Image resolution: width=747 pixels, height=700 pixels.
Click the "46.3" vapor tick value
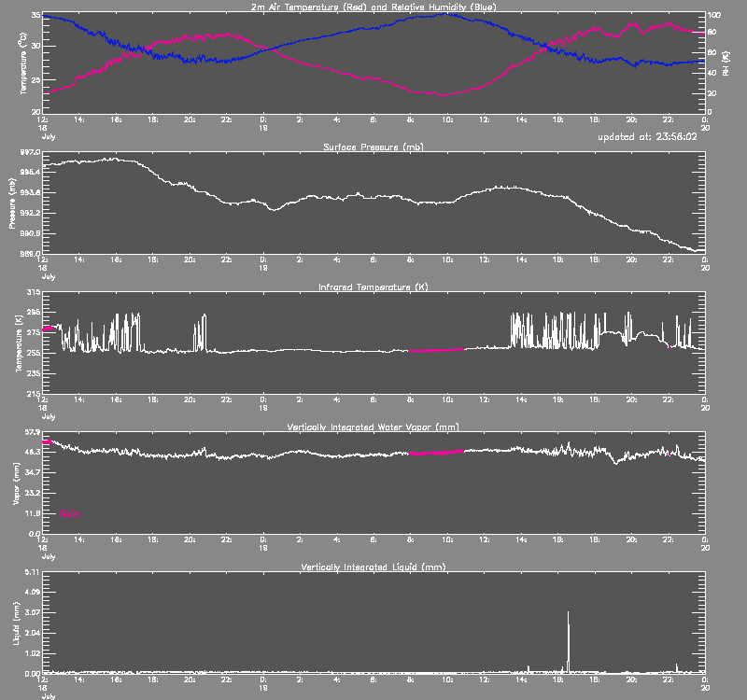pyautogui.click(x=33, y=452)
